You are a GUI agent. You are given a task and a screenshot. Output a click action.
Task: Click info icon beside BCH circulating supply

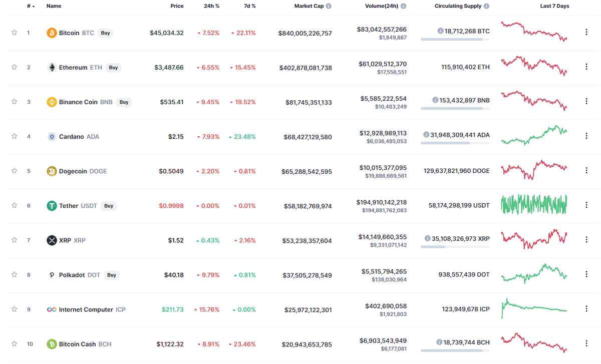click(439, 342)
